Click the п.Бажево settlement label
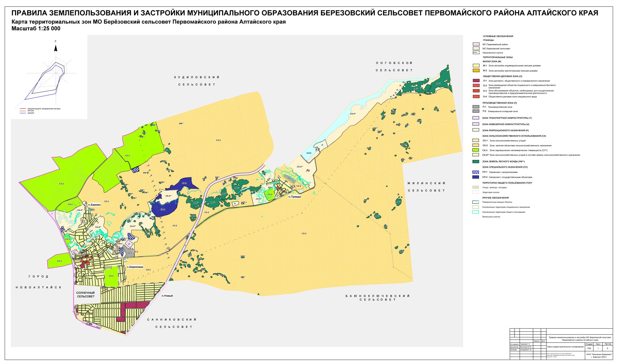The height and width of the screenshot is (364, 618). point(94,205)
